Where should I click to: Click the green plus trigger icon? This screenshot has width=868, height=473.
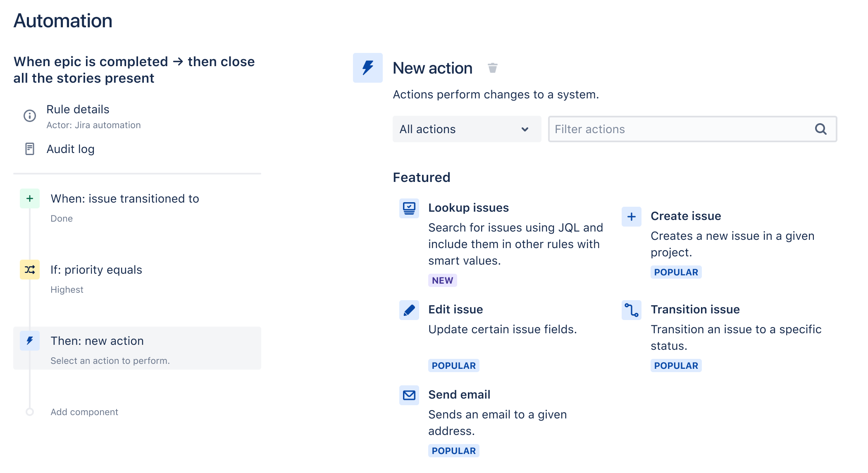click(x=29, y=198)
